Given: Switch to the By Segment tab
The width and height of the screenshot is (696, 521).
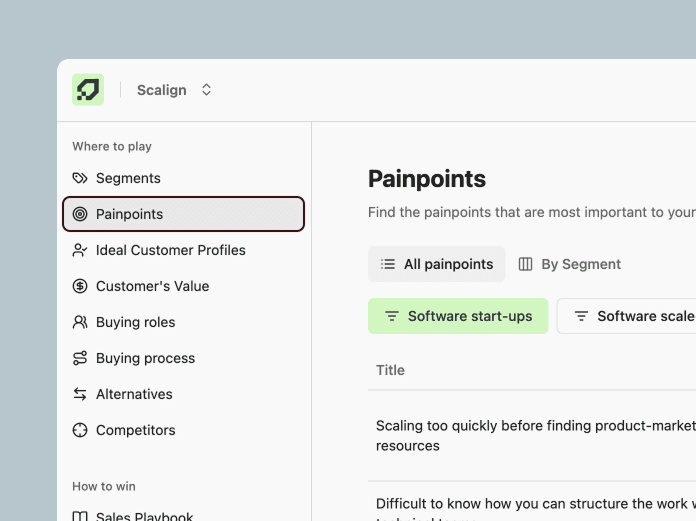Looking at the screenshot, I should click(569, 264).
